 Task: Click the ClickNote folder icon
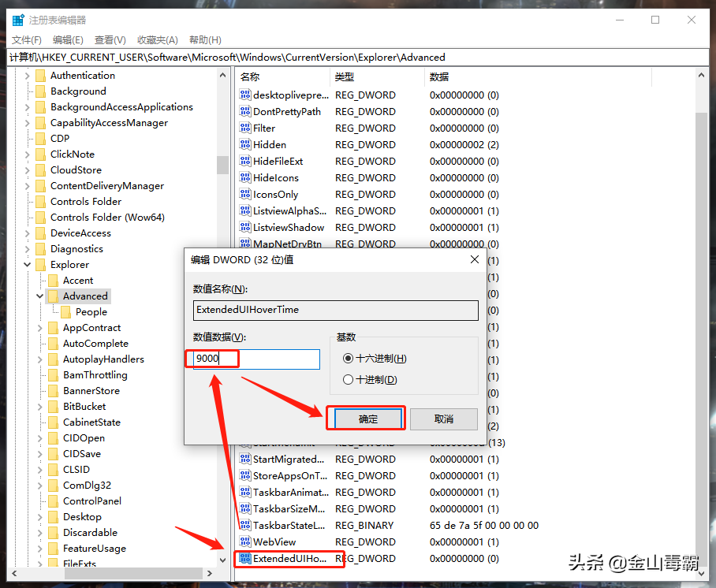(41, 154)
